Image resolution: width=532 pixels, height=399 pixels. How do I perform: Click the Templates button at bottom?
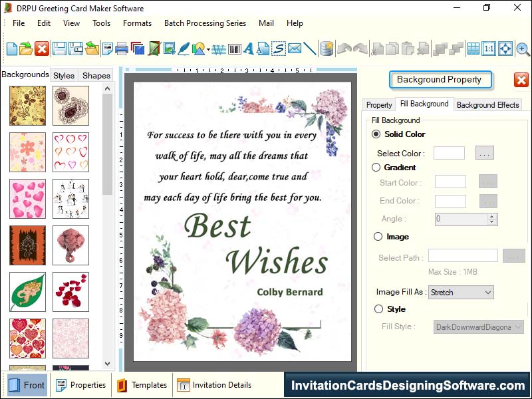coord(142,385)
